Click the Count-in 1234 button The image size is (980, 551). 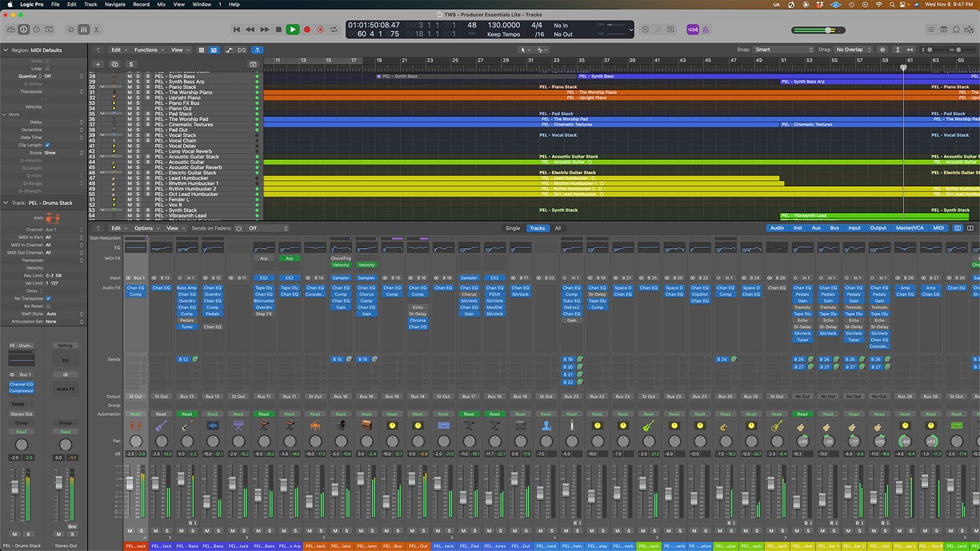(x=692, y=29)
